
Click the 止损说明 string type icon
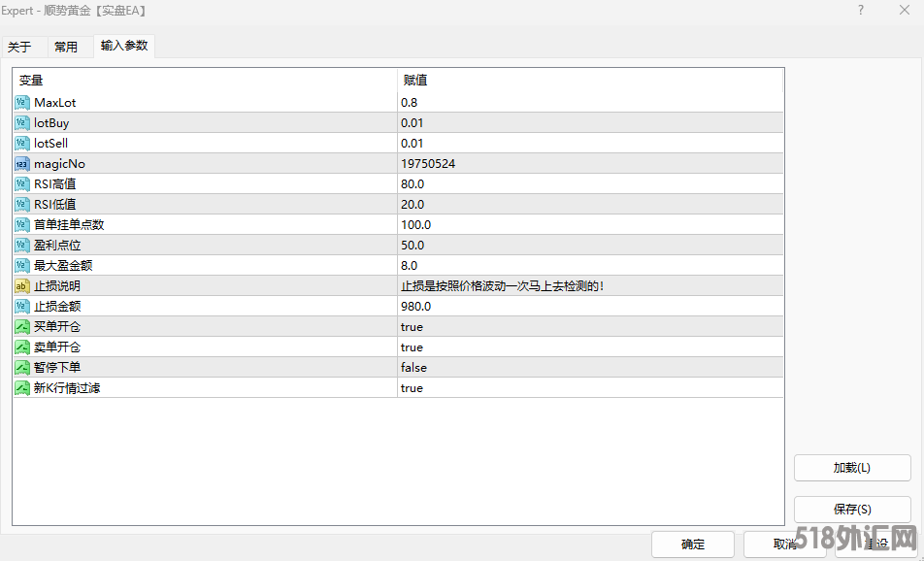click(22, 285)
